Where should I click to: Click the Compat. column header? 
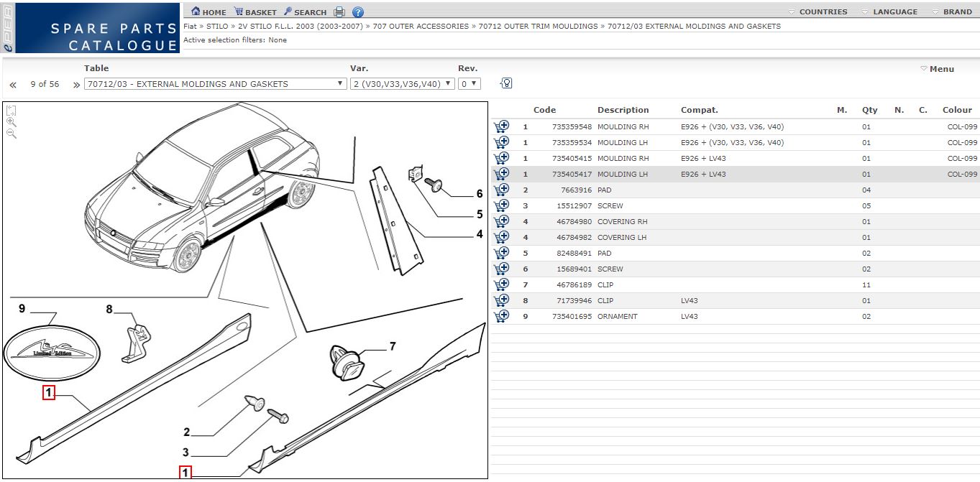tap(700, 110)
